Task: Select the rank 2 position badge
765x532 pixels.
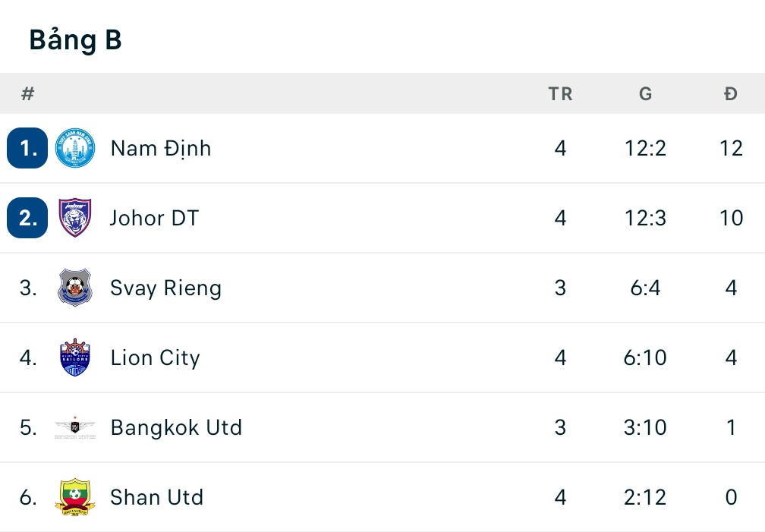Action: [27, 218]
